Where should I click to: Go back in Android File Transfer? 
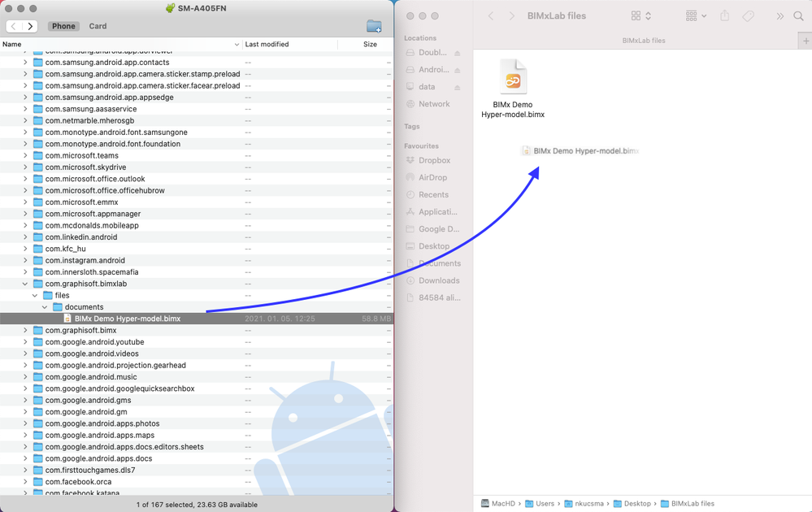tap(14, 26)
